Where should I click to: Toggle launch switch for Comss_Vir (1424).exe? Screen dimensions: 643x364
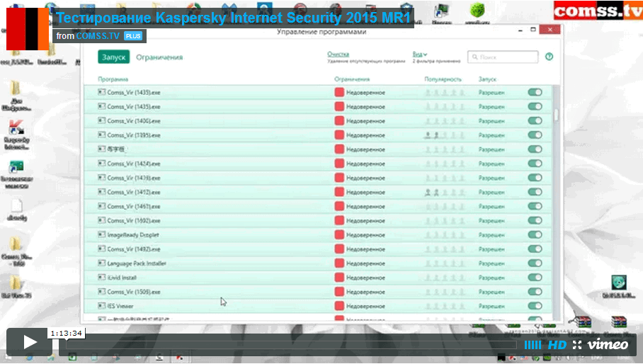[x=535, y=164]
